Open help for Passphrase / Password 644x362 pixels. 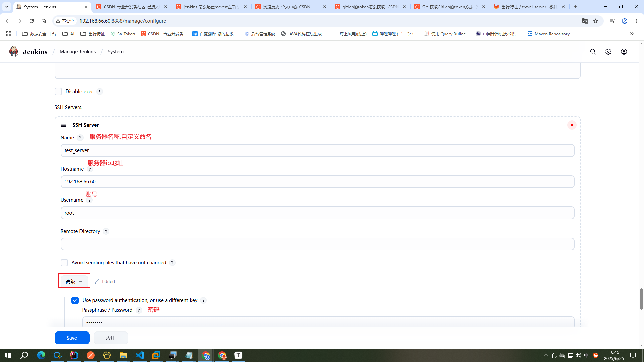click(139, 310)
